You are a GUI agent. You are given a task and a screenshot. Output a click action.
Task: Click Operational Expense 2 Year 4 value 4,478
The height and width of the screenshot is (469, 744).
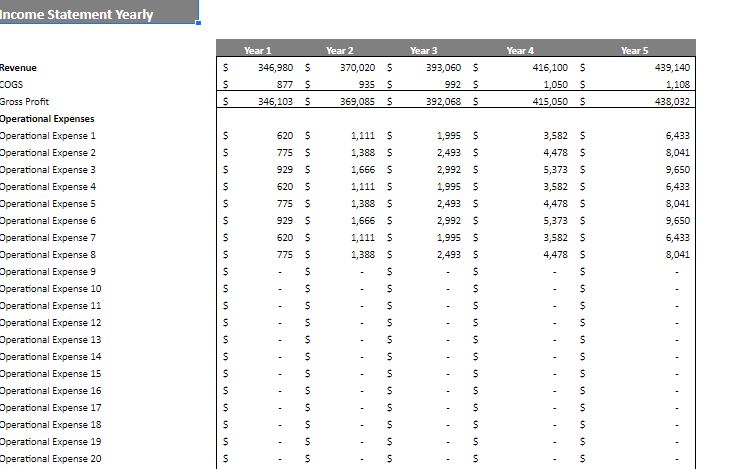tap(556, 153)
